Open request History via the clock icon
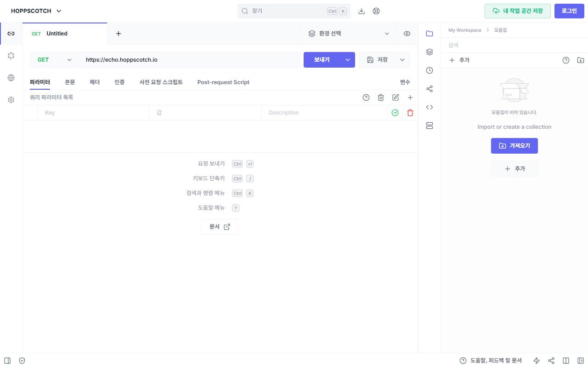This screenshot has width=588, height=368. click(429, 70)
